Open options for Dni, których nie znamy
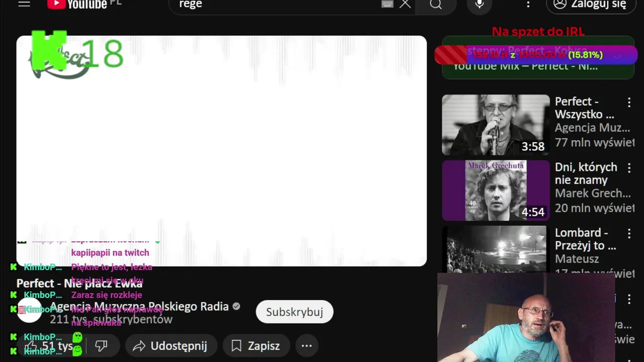Viewport: 644px width, 362px height. (629, 168)
